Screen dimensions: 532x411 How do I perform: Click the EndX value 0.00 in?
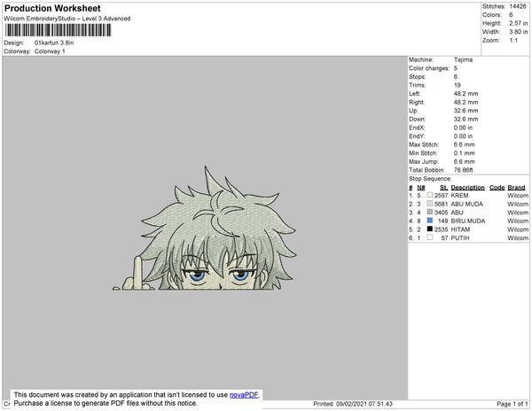[x=463, y=128]
